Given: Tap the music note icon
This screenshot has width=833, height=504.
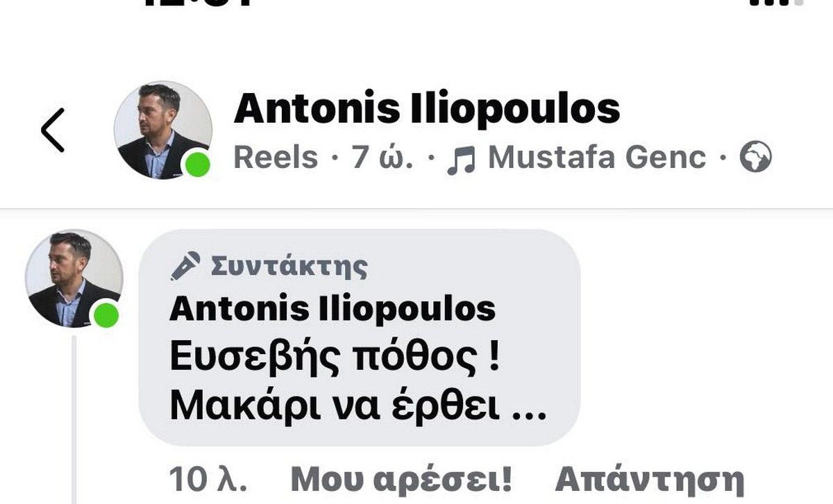Looking at the screenshot, I should [461, 159].
